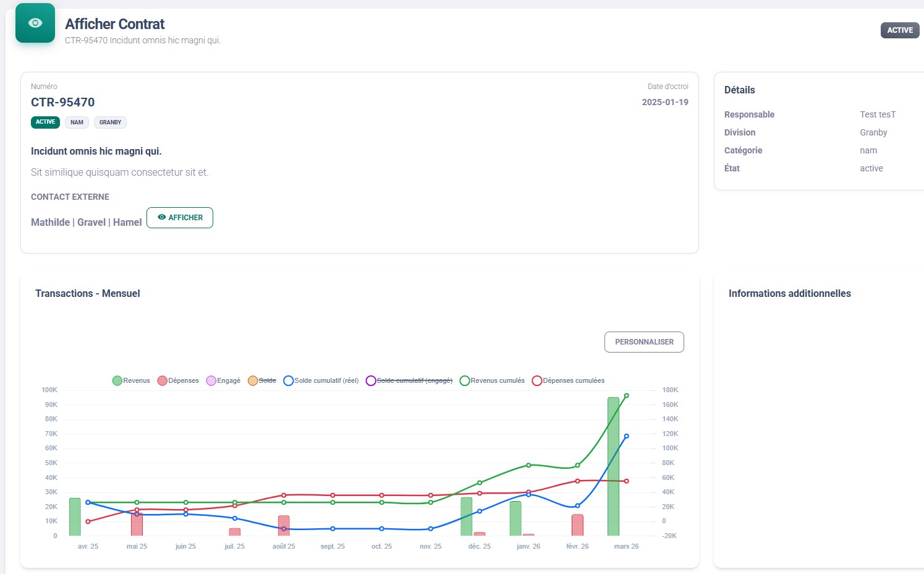Click the NAM category tag
924x574 pixels.
[x=77, y=122]
